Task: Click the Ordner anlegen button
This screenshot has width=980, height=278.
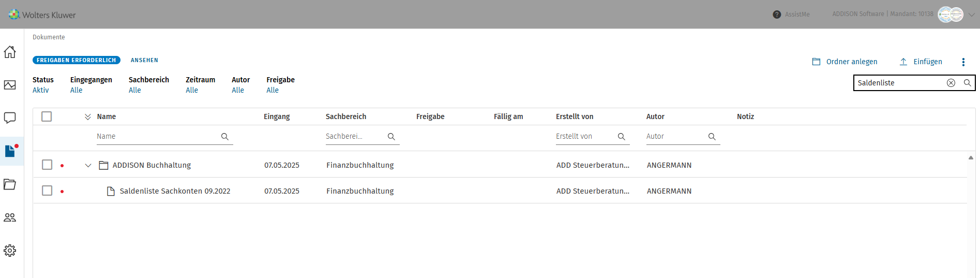Action: pos(845,62)
